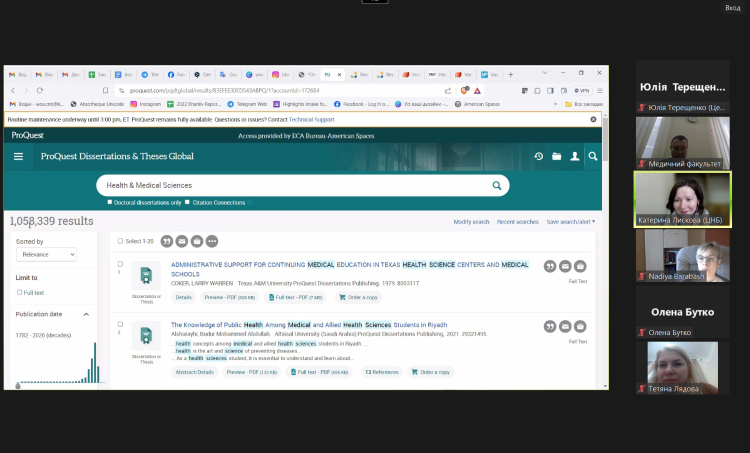The width and height of the screenshot is (750, 453).
Task: Switch to the Facebook browser tab
Action: [x=176, y=75]
